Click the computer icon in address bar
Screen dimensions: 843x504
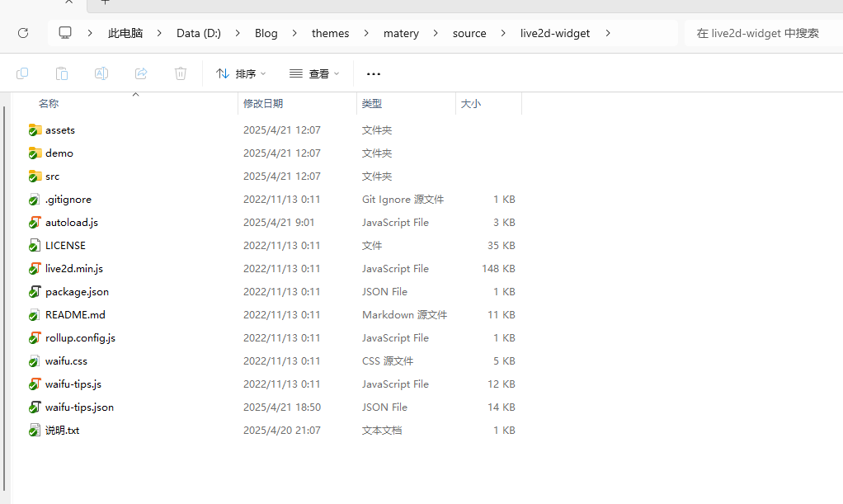coord(65,33)
